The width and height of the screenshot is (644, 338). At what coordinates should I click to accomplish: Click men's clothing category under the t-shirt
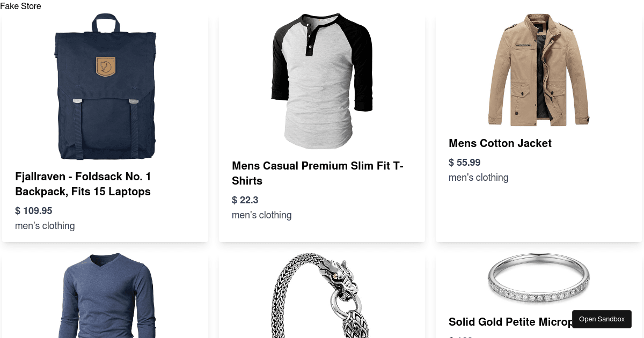pos(262,215)
